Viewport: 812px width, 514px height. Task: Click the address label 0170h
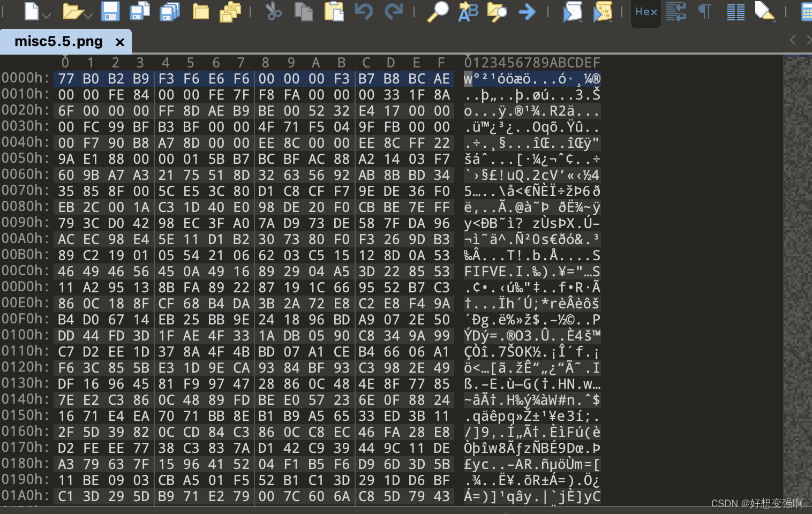[x=25, y=447]
